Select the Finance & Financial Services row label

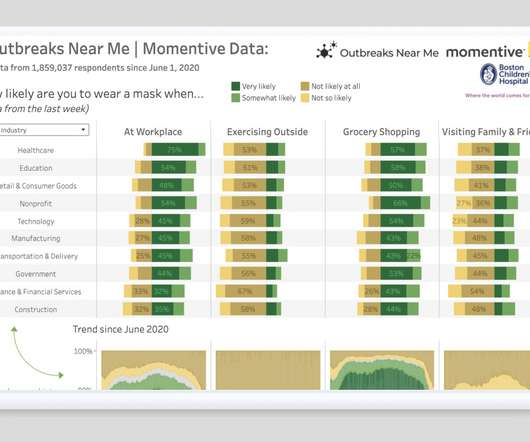click(x=41, y=292)
